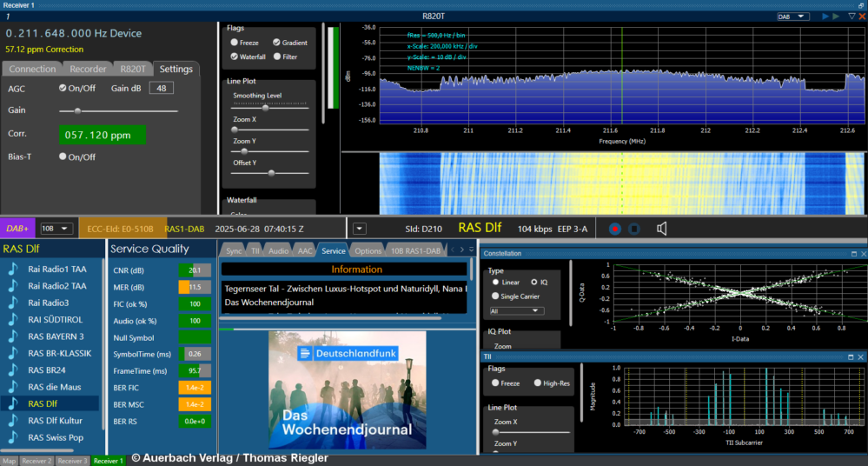868x466 pixels.
Task: Open the tab list overflow menu
Action: (472, 250)
